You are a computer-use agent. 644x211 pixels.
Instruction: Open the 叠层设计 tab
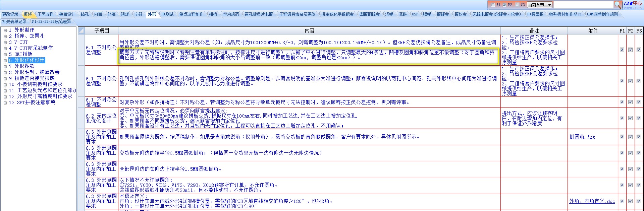(67, 14)
